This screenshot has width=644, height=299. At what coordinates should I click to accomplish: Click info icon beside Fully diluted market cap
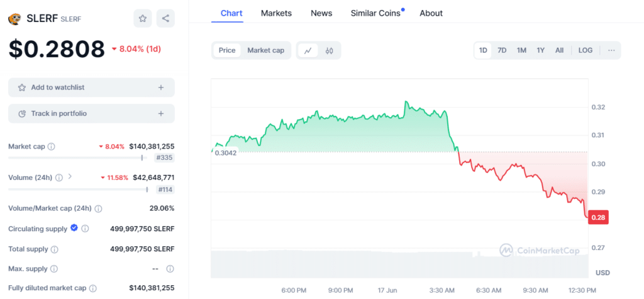93,288
